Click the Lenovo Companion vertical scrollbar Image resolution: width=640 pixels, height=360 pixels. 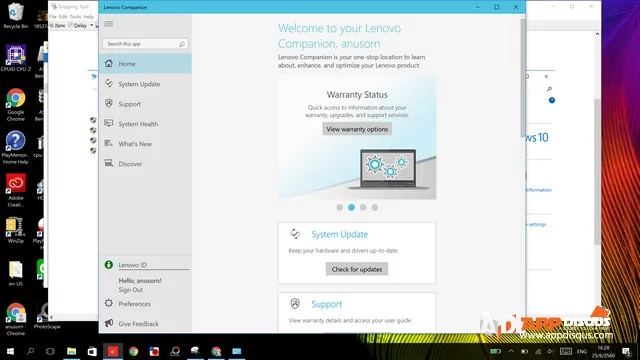pos(522,78)
